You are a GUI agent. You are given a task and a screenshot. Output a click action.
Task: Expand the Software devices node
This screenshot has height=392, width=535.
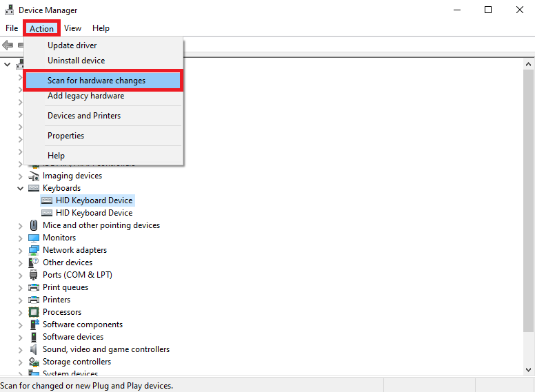point(21,338)
